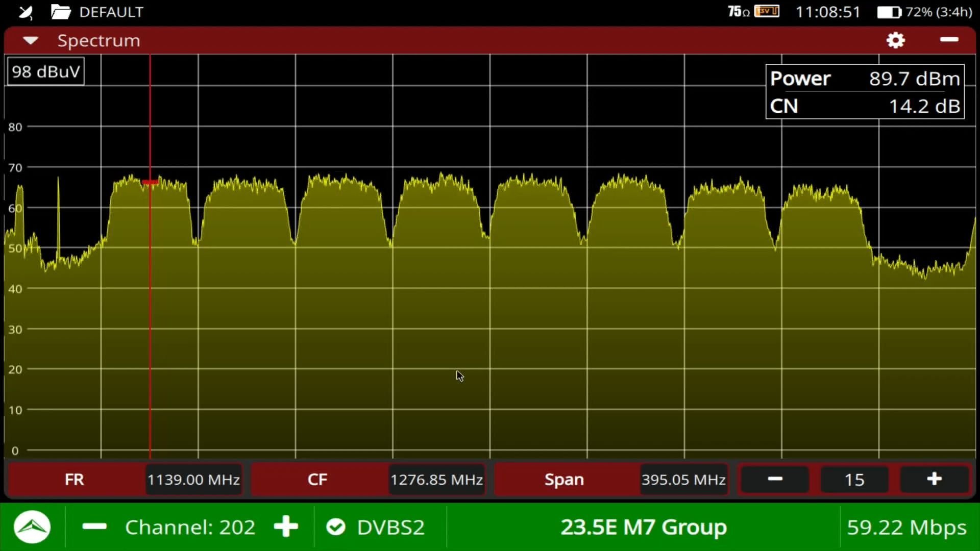Open the DEFAULT folder icon

(61, 12)
